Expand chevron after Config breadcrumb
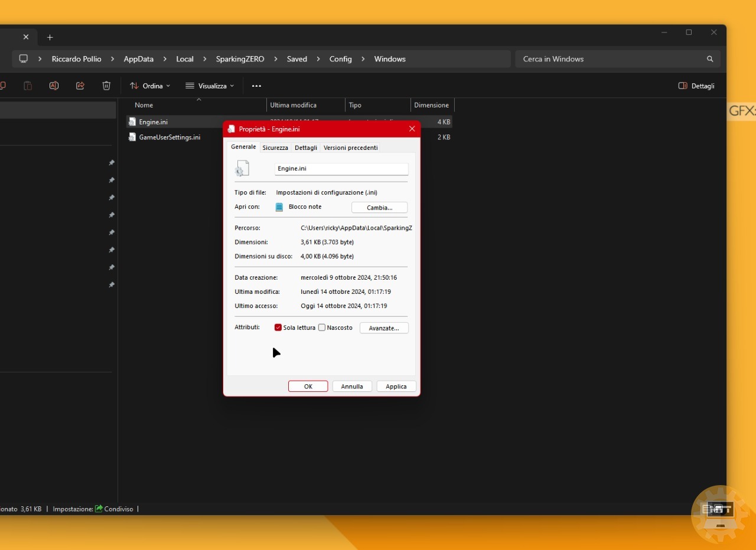Viewport: 756px width, 550px height. click(x=363, y=59)
